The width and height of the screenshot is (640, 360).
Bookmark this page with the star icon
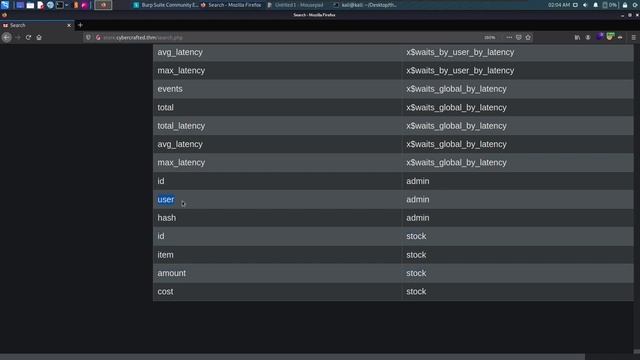pyautogui.click(x=528, y=37)
